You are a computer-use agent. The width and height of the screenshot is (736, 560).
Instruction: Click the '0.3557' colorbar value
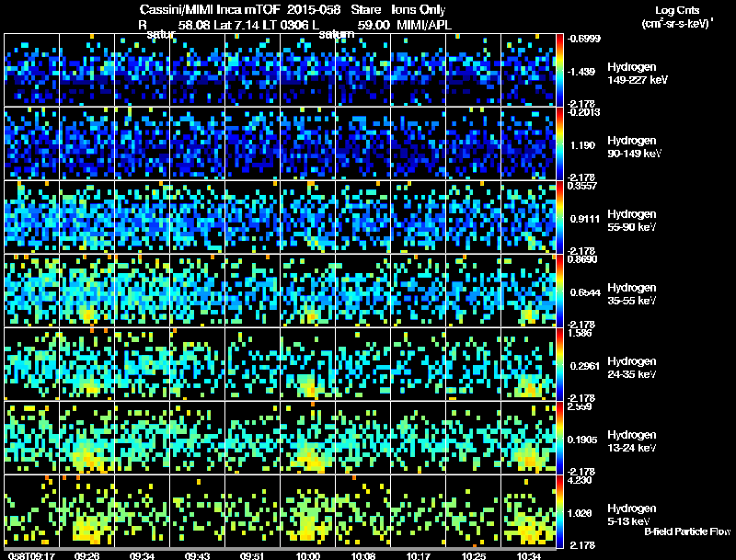point(582,186)
